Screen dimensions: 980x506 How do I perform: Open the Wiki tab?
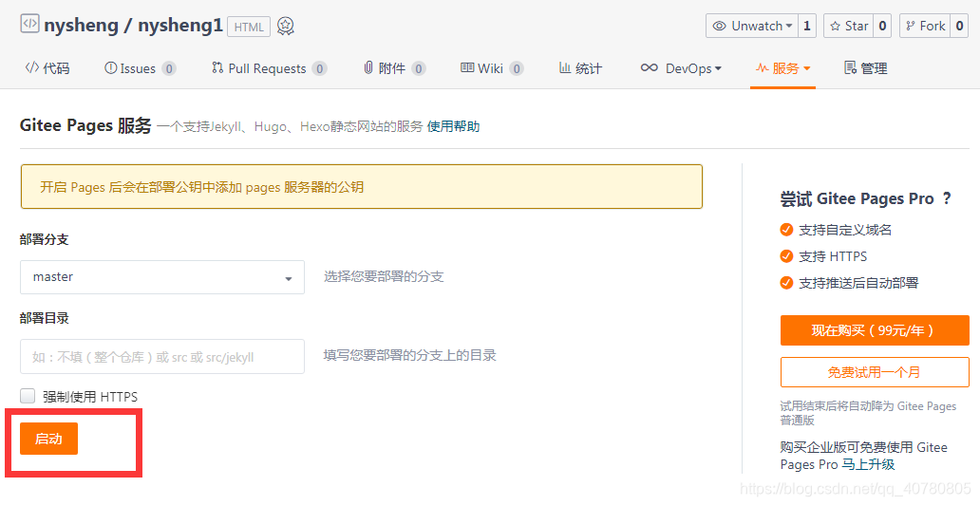(492, 68)
